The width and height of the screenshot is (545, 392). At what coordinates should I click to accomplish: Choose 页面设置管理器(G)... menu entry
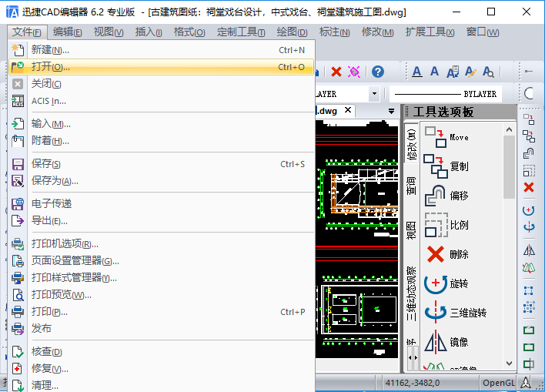pyautogui.click(x=162, y=260)
